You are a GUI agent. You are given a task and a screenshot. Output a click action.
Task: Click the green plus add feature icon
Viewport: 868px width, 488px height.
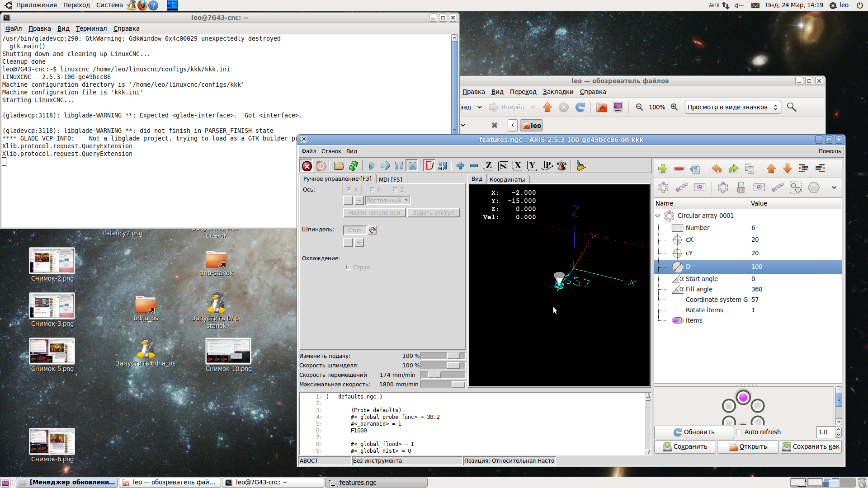click(663, 169)
